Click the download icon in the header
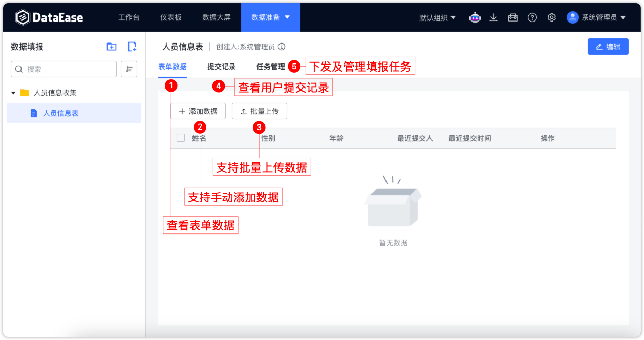 click(493, 17)
